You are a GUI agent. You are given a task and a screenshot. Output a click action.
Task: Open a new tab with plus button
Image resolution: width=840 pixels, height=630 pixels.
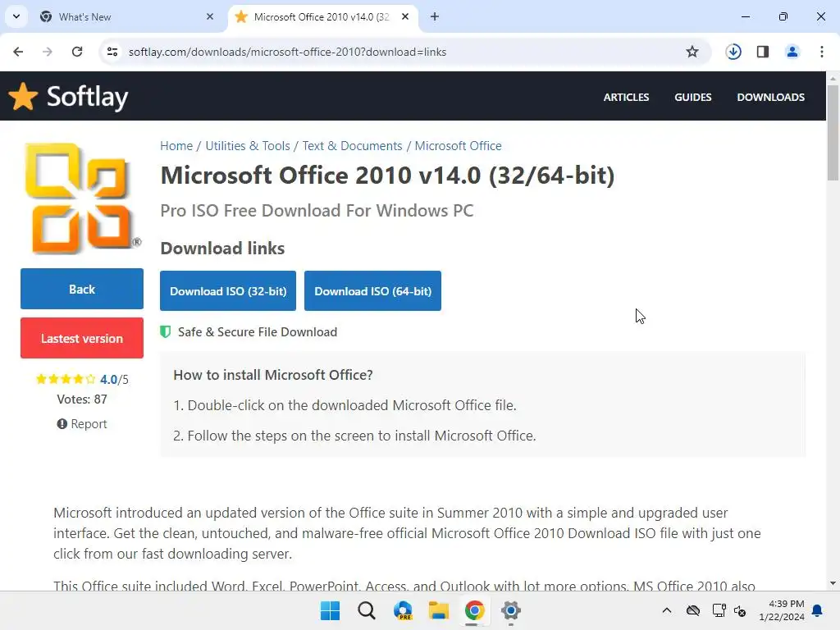click(x=435, y=16)
